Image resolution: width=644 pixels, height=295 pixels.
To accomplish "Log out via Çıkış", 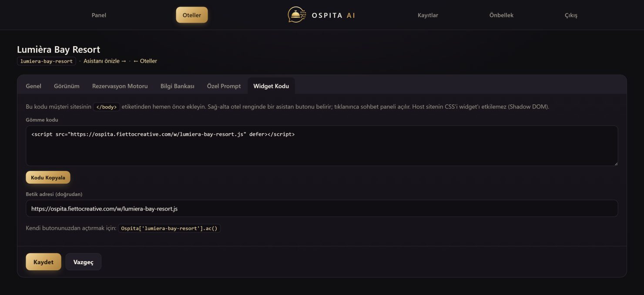I will click(571, 15).
